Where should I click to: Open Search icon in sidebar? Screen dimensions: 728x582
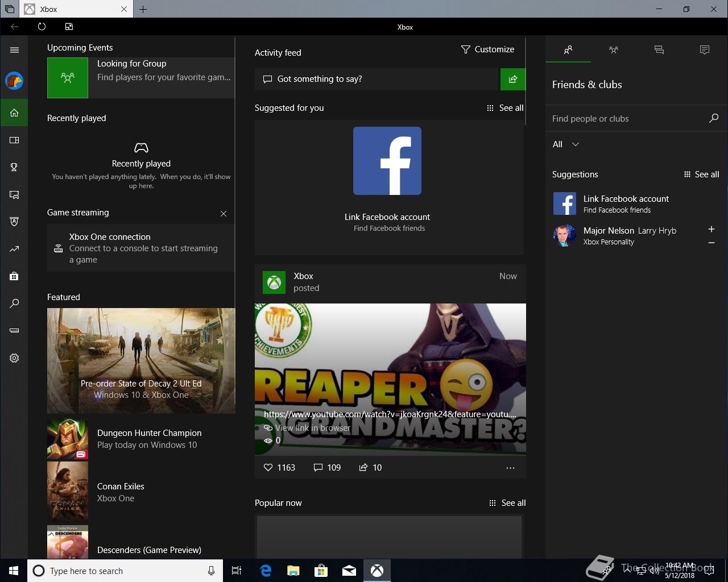[14, 304]
